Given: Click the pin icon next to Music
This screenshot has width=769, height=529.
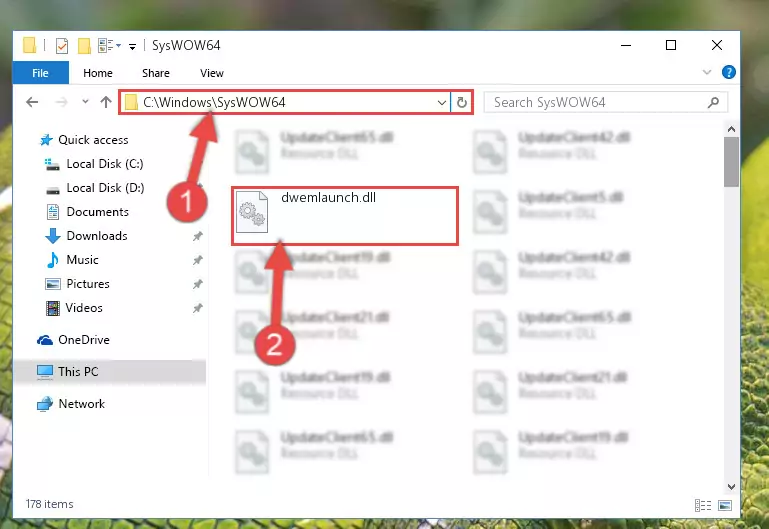Looking at the screenshot, I should click(198, 260).
